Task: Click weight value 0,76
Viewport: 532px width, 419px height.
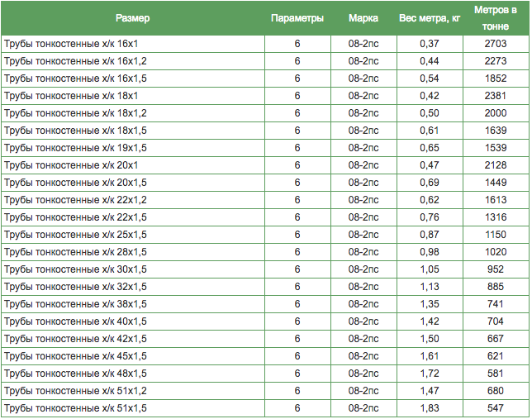Action: (430, 217)
